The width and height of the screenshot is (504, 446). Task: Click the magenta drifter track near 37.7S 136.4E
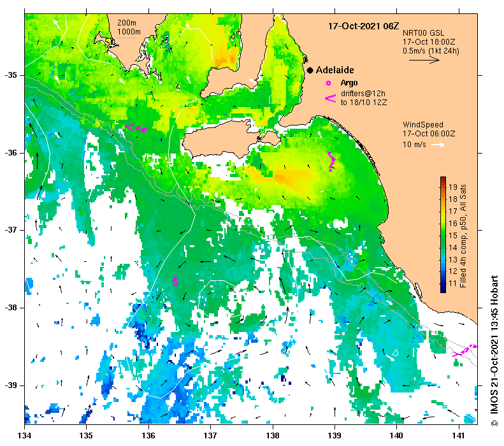[175, 281]
